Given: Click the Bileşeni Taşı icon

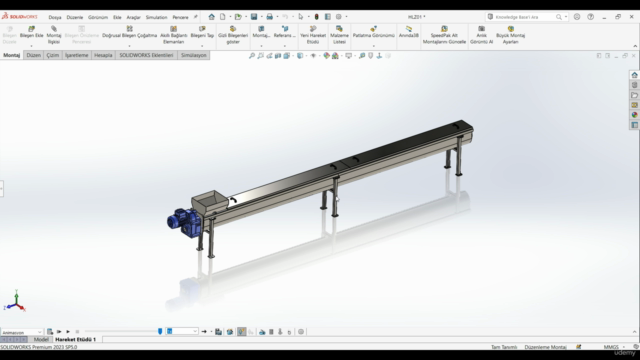Looking at the screenshot, I should pyautogui.click(x=202, y=29).
